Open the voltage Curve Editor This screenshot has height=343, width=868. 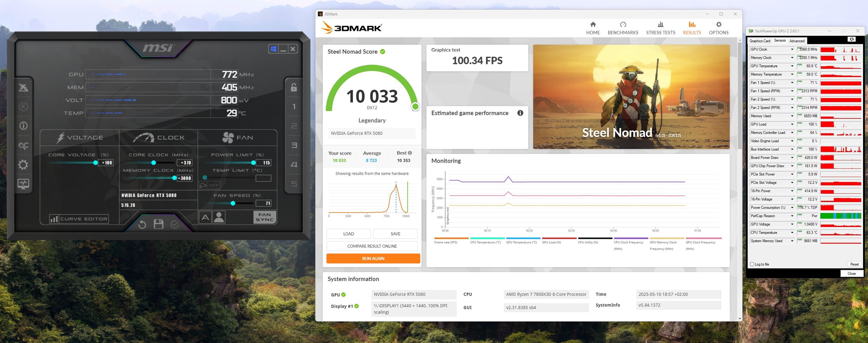click(79, 219)
